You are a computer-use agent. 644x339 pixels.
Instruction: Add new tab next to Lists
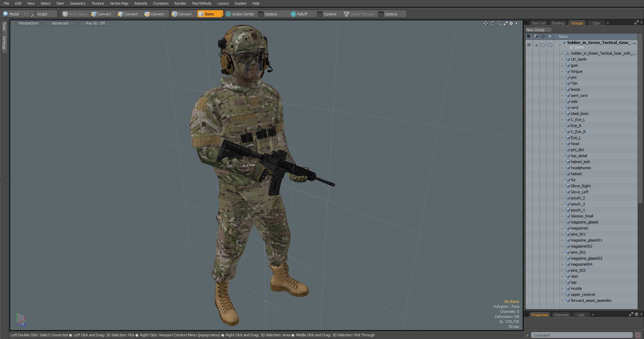tap(593, 315)
